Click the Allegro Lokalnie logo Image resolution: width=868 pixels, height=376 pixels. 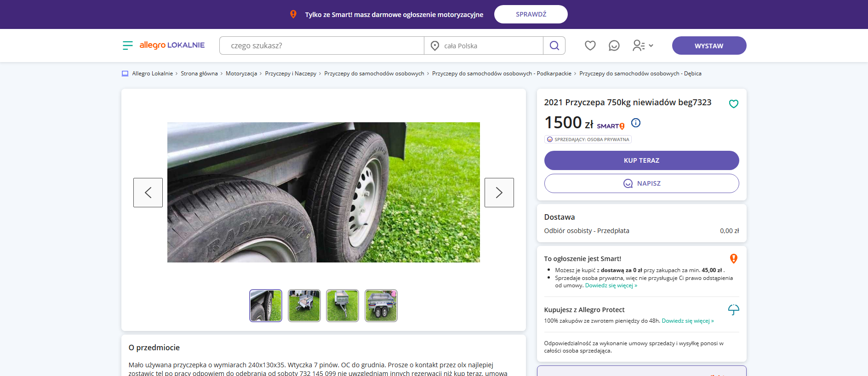pyautogui.click(x=172, y=45)
